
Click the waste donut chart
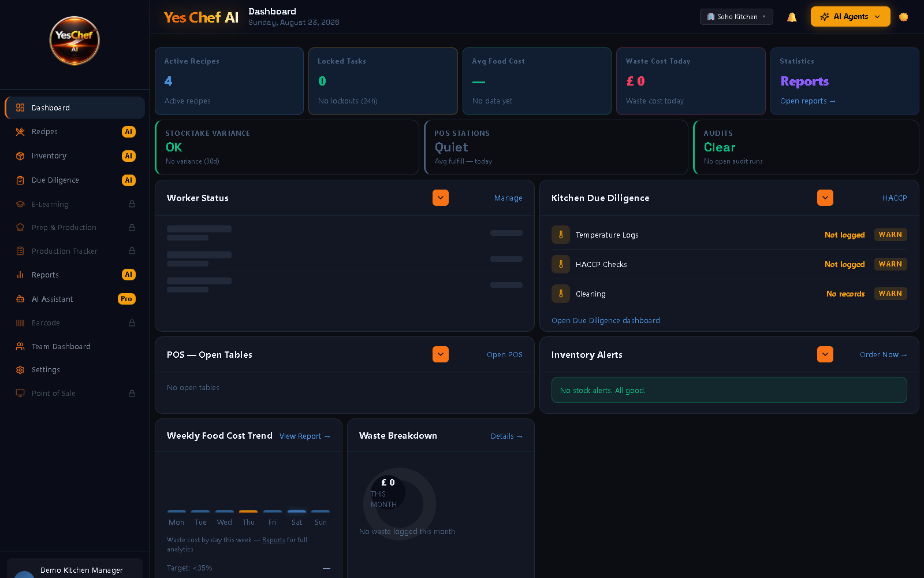tap(400, 503)
